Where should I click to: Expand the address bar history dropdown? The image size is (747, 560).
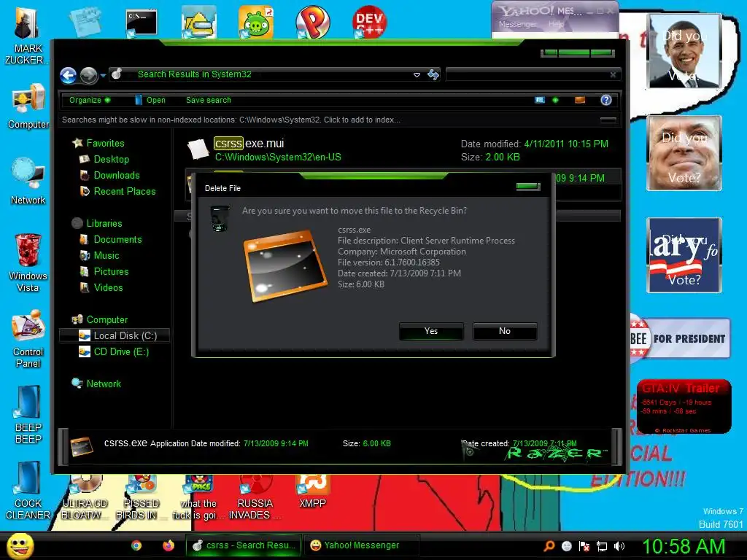point(417,75)
